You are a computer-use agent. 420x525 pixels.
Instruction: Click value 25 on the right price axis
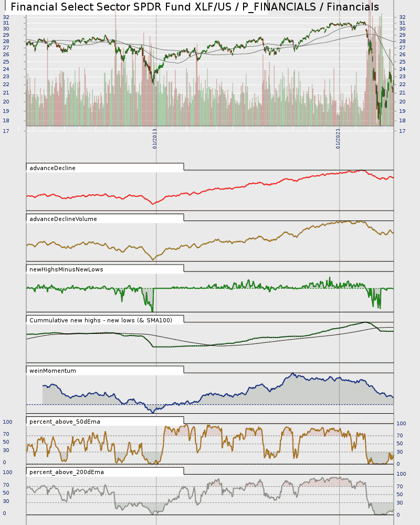(x=402, y=61)
